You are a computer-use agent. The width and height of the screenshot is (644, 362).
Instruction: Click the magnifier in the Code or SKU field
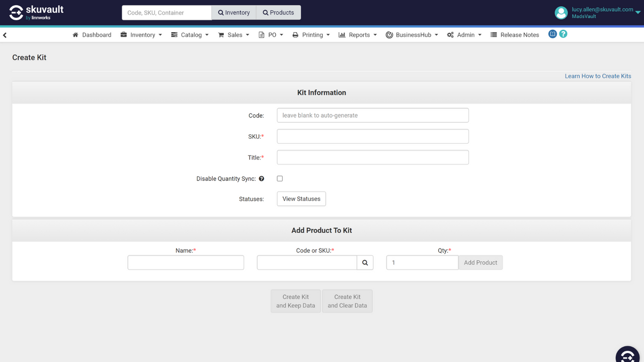365,262
